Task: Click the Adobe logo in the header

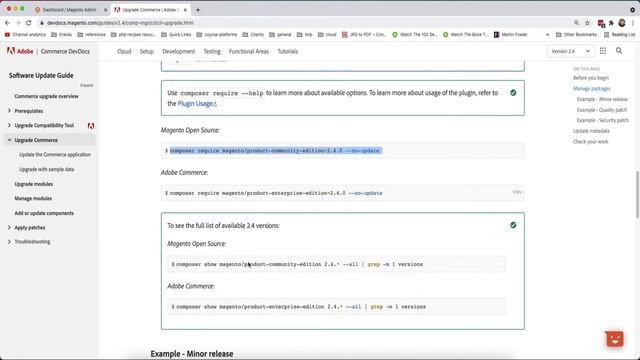Action: click(20, 51)
